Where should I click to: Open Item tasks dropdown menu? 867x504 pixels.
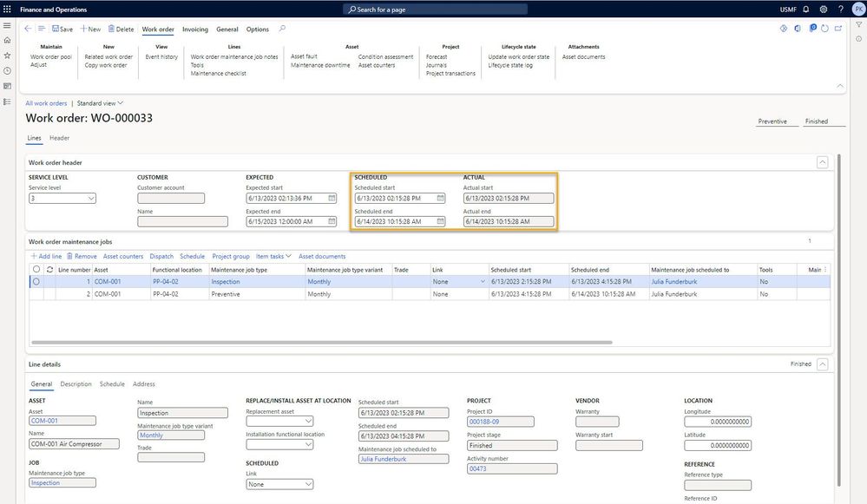click(273, 257)
